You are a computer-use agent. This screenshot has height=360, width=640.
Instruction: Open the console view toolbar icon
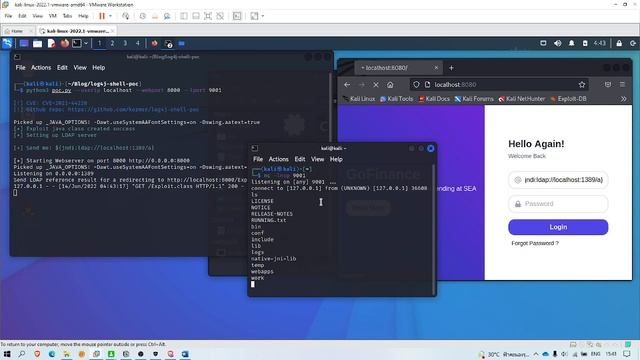[237, 16]
